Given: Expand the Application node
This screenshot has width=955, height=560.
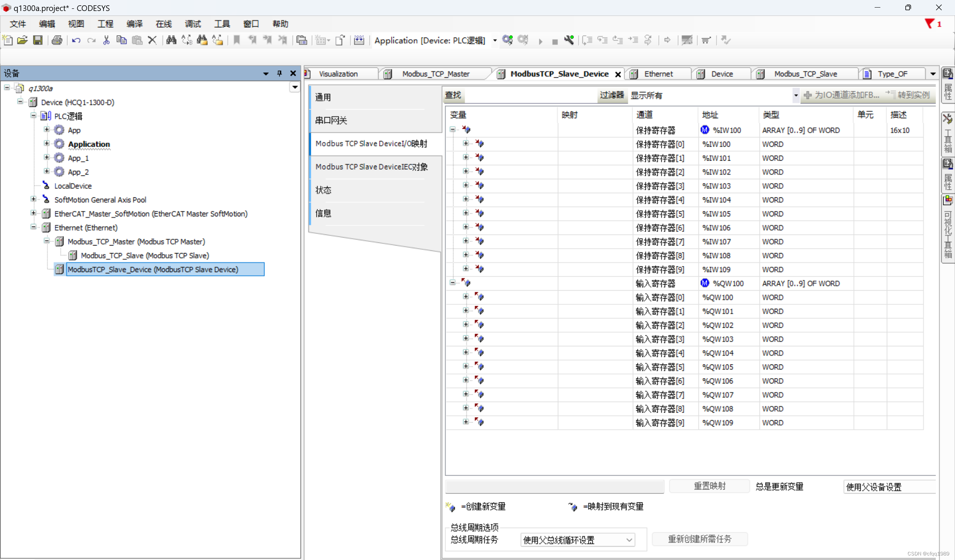Looking at the screenshot, I should [47, 143].
